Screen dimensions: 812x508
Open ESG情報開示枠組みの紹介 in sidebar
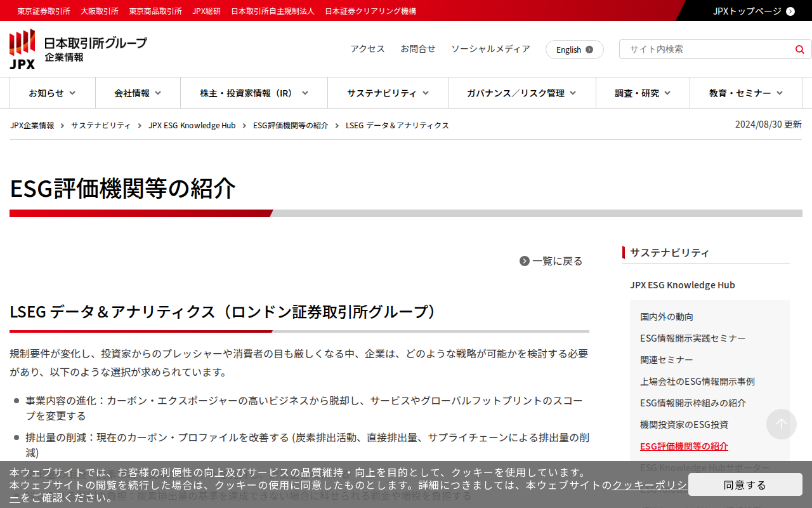pyautogui.click(x=693, y=403)
